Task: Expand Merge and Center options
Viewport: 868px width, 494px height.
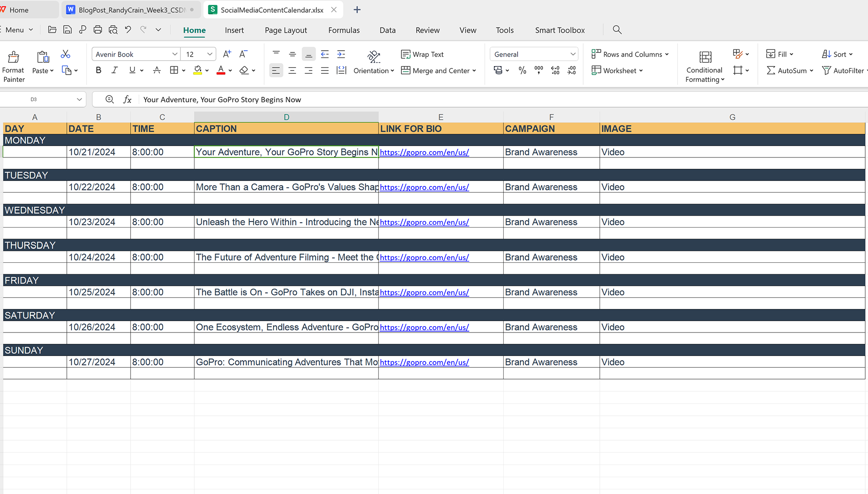Action: click(x=474, y=71)
